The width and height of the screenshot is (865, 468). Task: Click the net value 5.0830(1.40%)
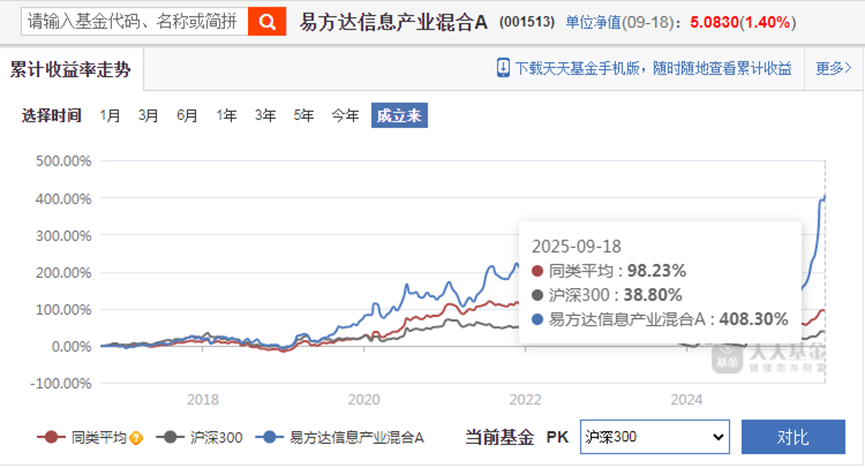(743, 22)
